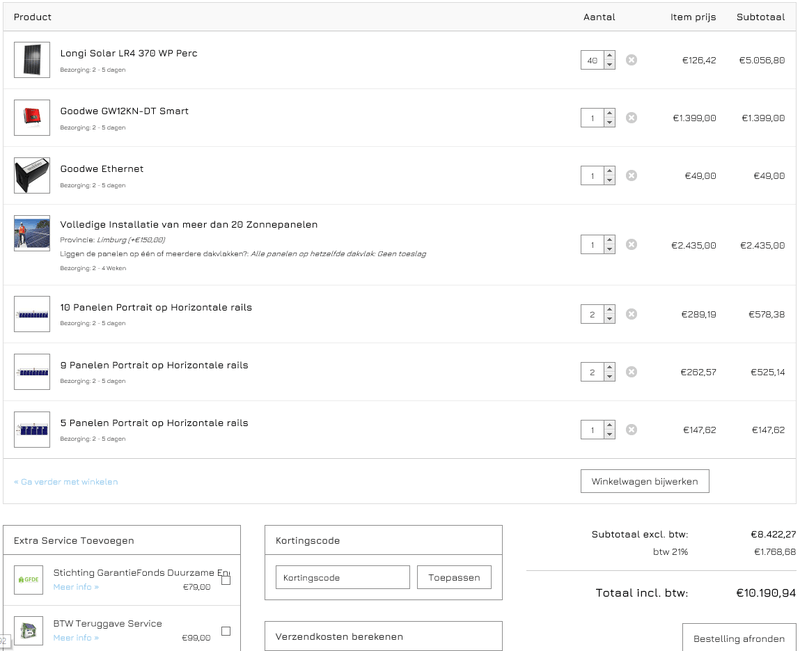Expand the Verzendkosten berekenen section
800x651 pixels.
click(x=383, y=636)
